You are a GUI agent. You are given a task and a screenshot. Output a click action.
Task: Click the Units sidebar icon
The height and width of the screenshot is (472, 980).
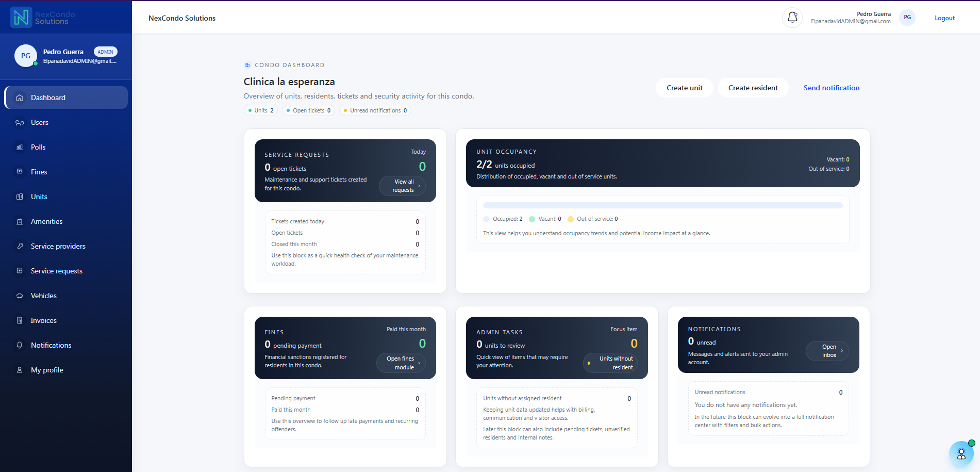point(19,197)
